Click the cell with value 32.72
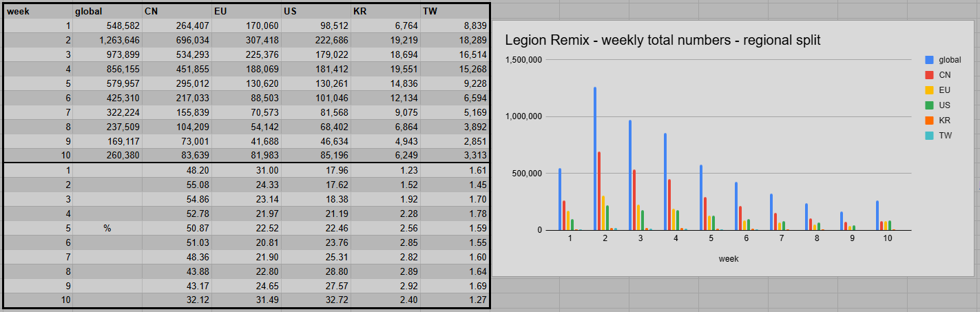The width and height of the screenshot is (980, 312). click(315, 300)
